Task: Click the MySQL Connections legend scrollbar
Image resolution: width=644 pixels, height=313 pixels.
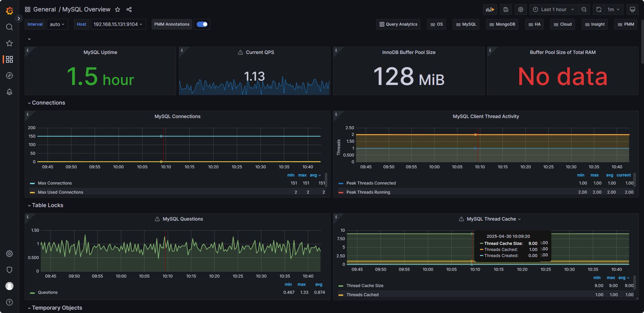Action: pos(326,180)
